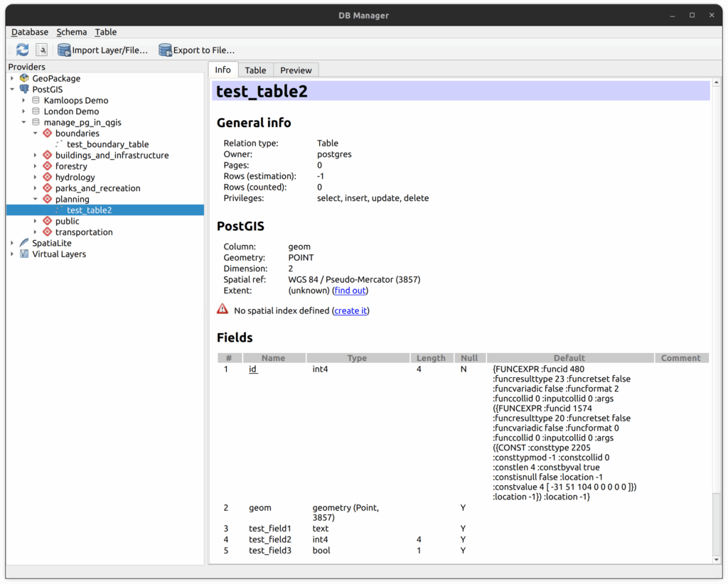
Task: Click the 'find out' extent link
Action: click(350, 291)
